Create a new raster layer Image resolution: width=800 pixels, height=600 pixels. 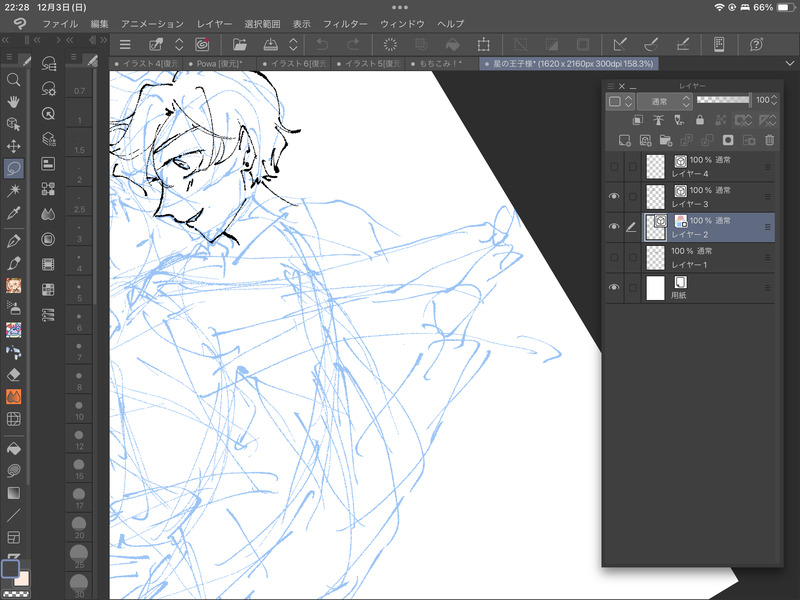click(x=624, y=140)
